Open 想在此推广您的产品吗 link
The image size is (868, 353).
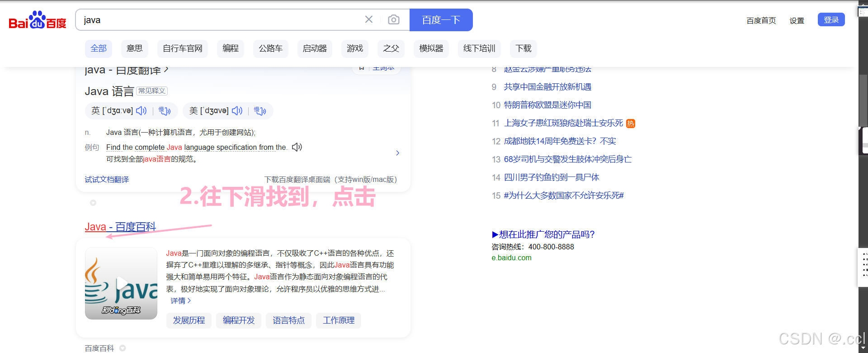point(543,234)
